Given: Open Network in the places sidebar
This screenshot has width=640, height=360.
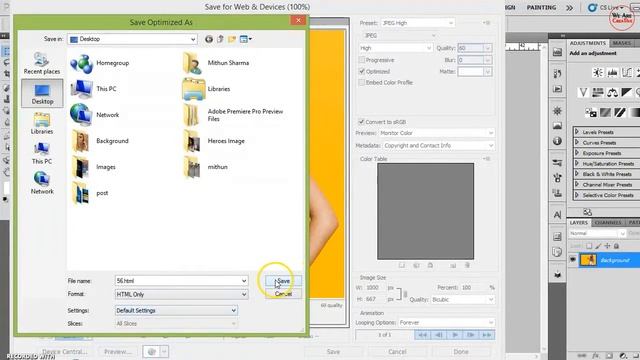Looking at the screenshot, I should (x=42, y=183).
